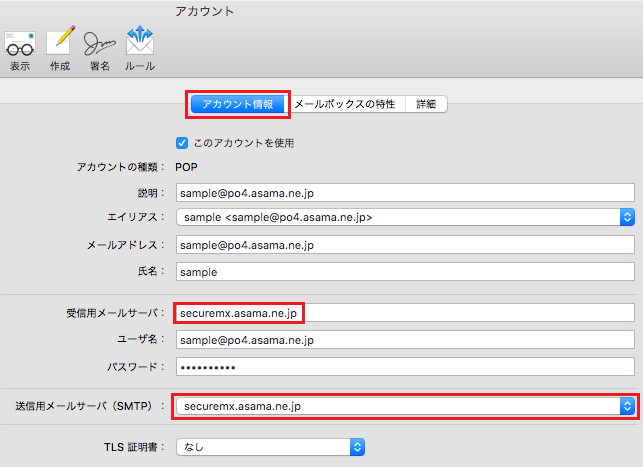Click the パスワード field
The height and width of the screenshot is (467, 643).
pos(405,367)
